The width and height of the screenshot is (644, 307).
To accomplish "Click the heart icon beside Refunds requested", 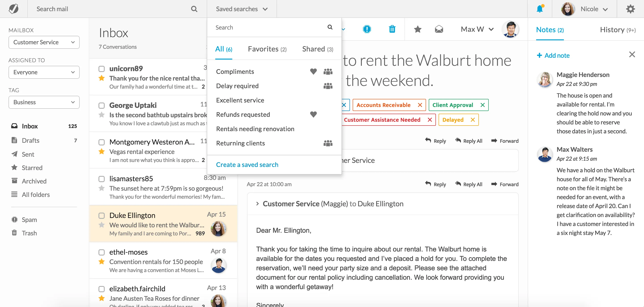I will click(x=313, y=115).
